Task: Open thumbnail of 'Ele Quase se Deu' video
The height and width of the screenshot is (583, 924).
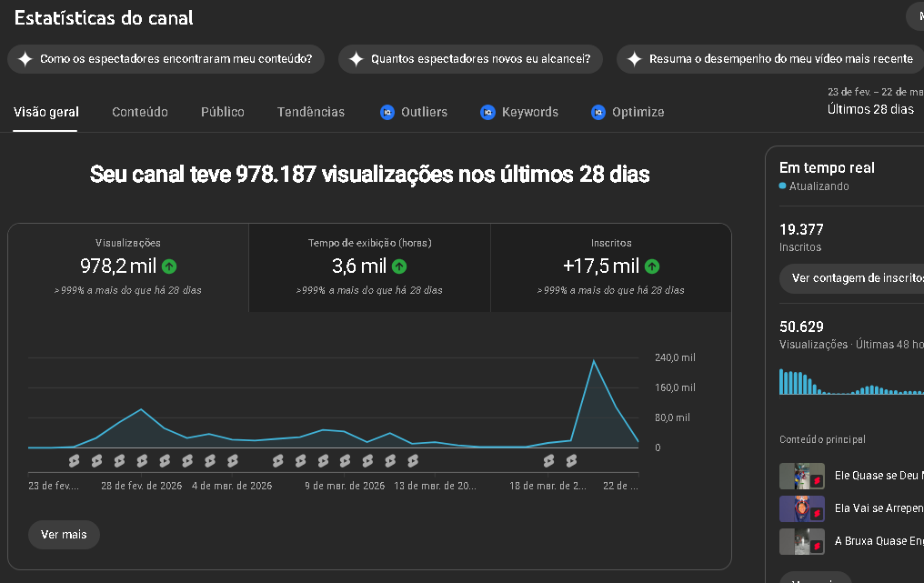Action: [x=802, y=476]
